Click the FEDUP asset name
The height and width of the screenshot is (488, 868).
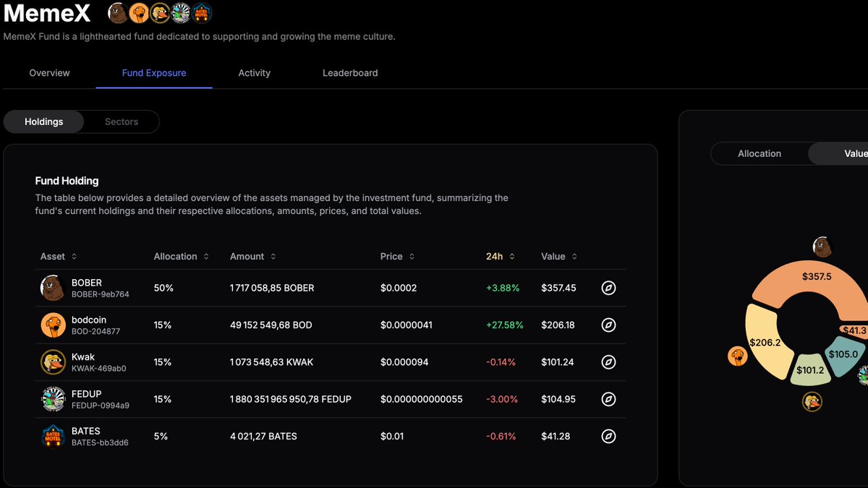(x=87, y=394)
